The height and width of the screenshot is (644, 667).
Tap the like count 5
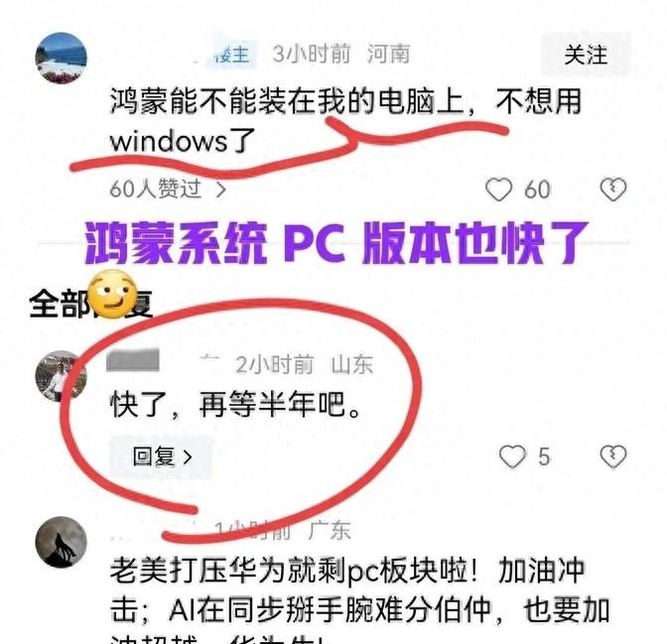tap(544, 456)
